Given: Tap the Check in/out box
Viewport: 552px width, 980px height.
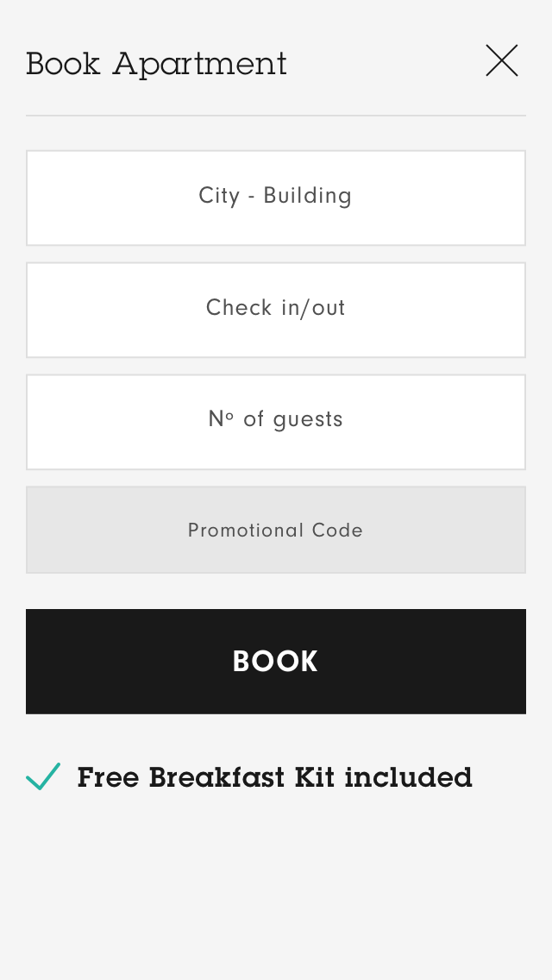Looking at the screenshot, I should (276, 310).
